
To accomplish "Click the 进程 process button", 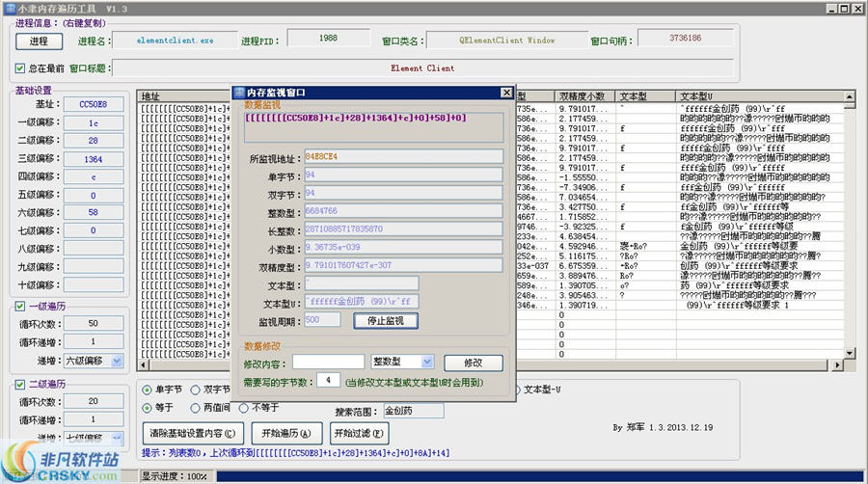I will 39,40.
